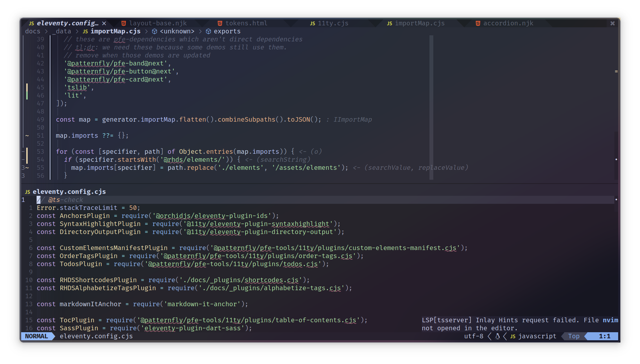This screenshot has height=364, width=640.
Task: Click the Nunjucks icon on the accordion.njk tab
Action: [x=478, y=23]
